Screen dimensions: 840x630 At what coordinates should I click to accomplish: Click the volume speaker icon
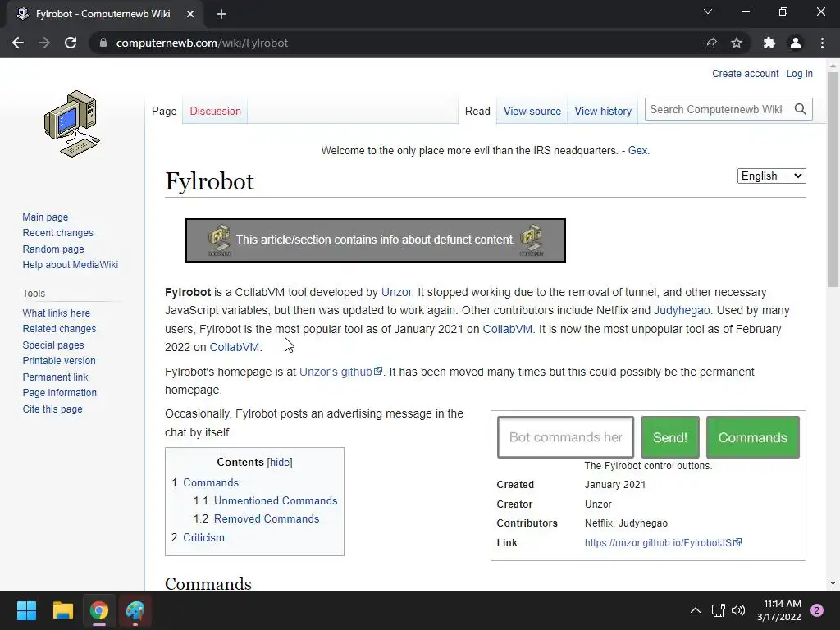738,610
